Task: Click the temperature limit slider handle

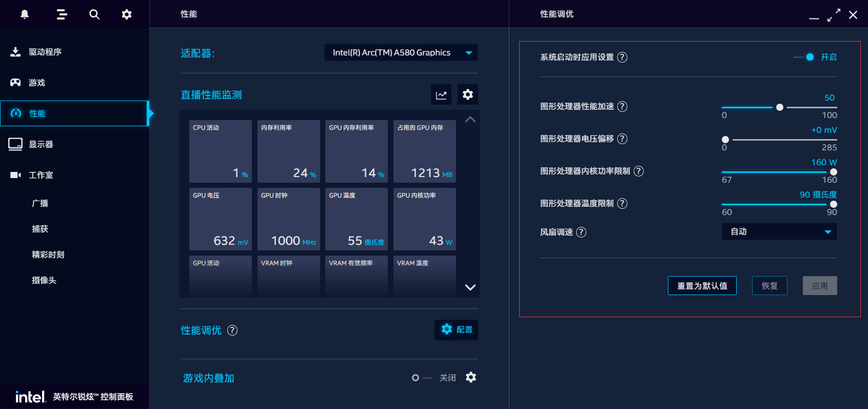Action: click(834, 204)
